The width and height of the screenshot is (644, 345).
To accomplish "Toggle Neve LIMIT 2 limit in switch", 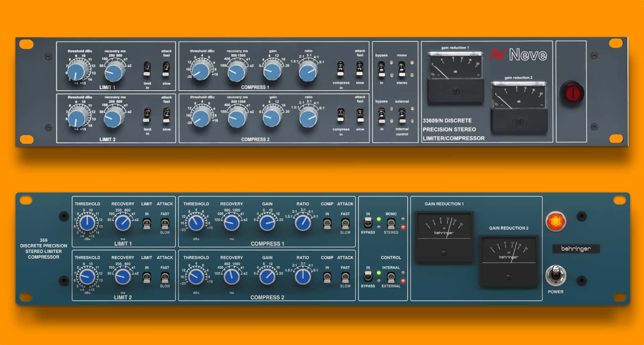I will coord(147,115).
